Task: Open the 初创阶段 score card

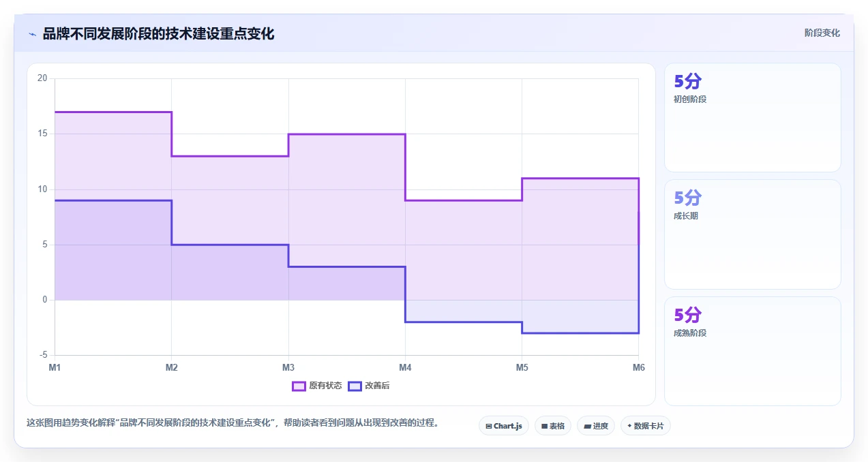Action: click(x=753, y=117)
